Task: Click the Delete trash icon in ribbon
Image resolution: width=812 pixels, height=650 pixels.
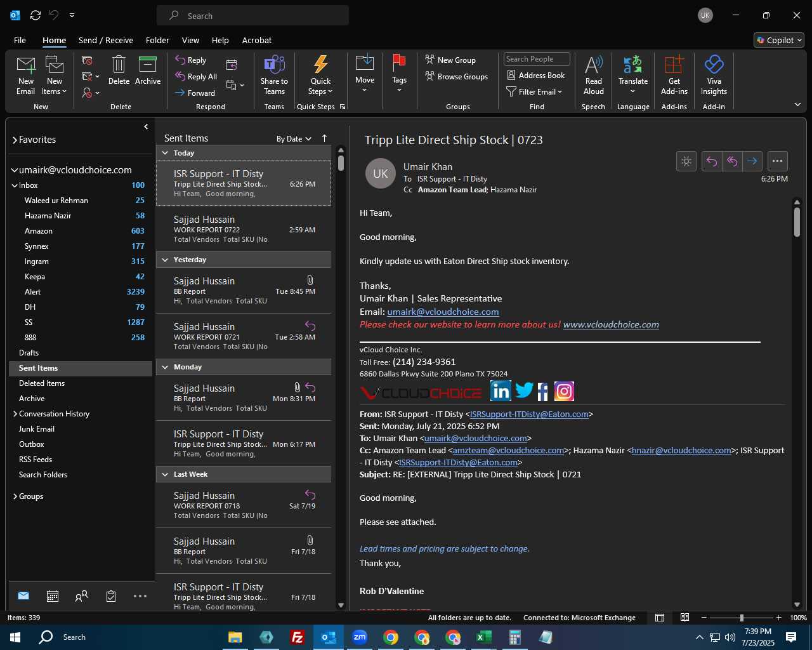Action: (119, 65)
